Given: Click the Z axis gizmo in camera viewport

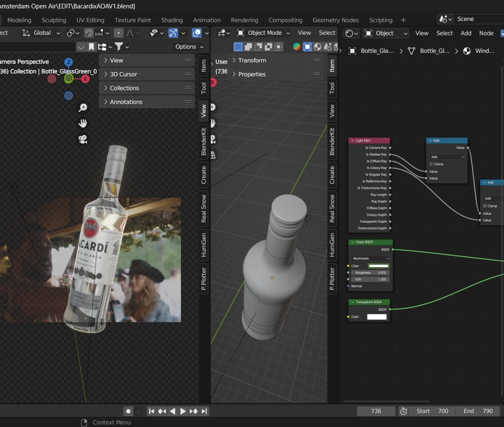Looking at the screenshot, I should coord(68,62).
